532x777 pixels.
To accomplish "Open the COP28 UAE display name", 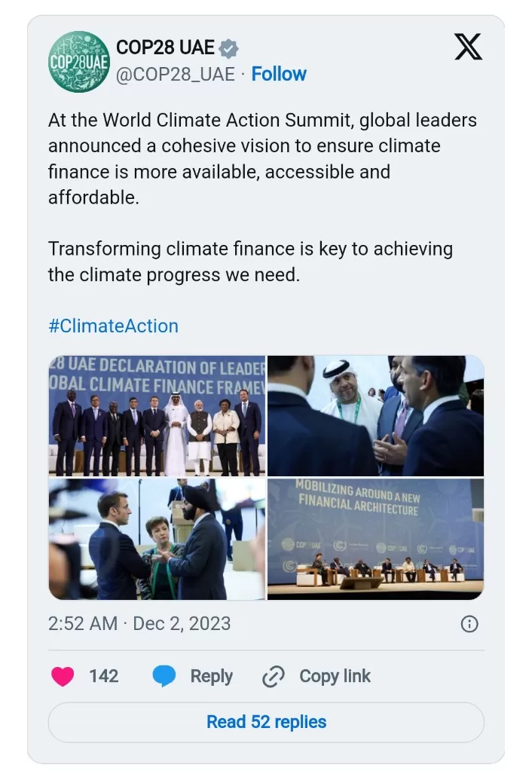I will click(x=165, y=48).
